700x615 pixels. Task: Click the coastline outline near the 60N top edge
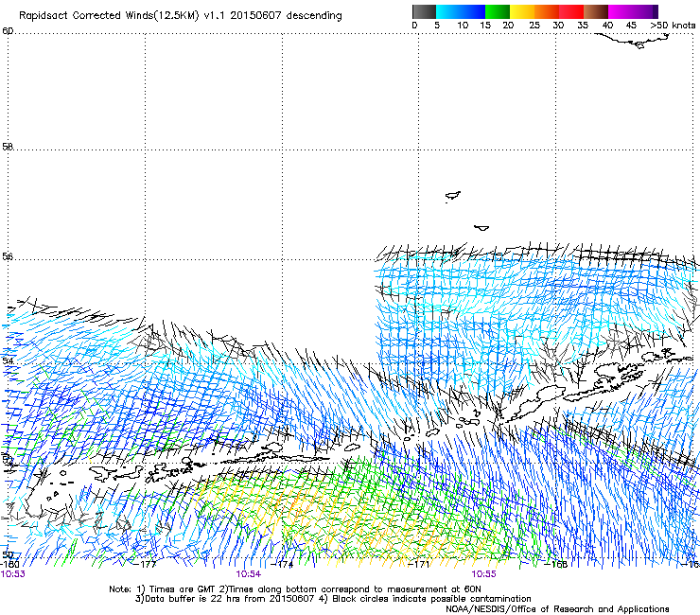[x=634, y=41]
